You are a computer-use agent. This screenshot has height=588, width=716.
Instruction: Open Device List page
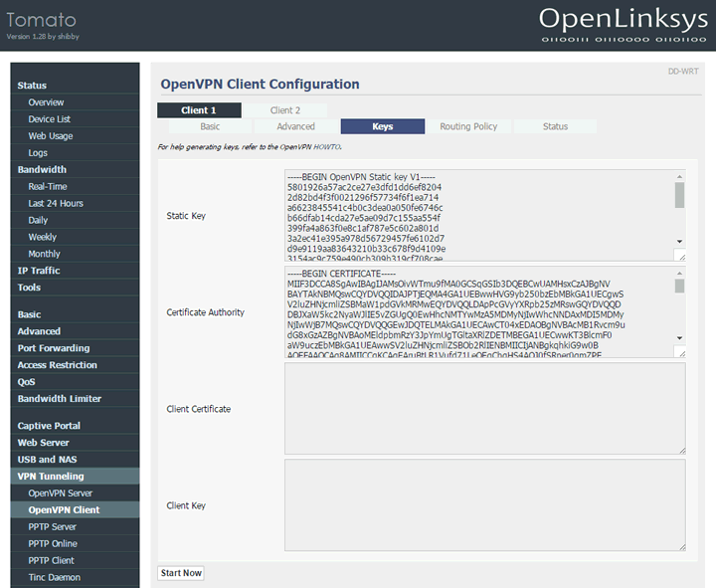pos(75,119)
